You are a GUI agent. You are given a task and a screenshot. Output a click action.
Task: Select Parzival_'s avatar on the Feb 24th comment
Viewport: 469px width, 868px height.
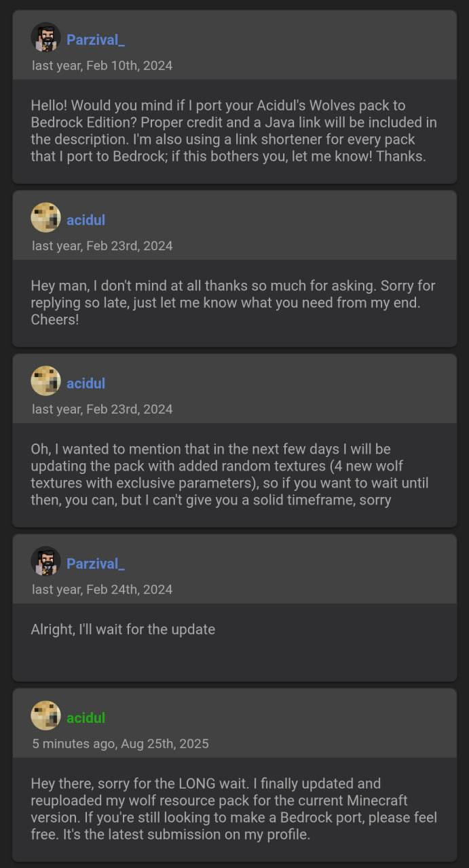pos(45,561)
